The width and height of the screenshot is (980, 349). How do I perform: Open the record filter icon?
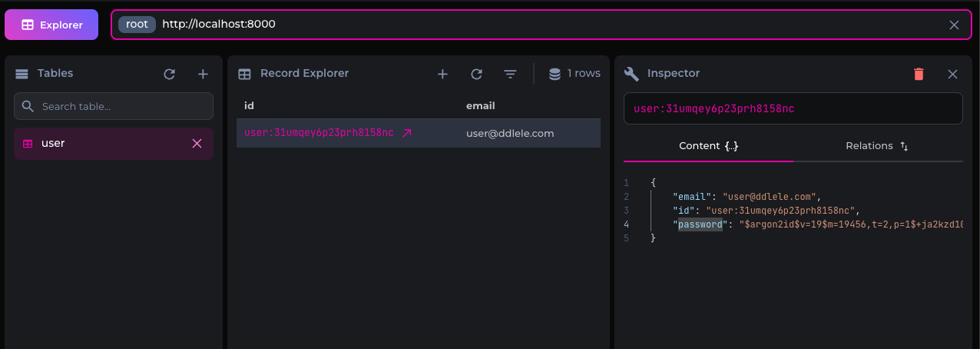click(510, 74)
